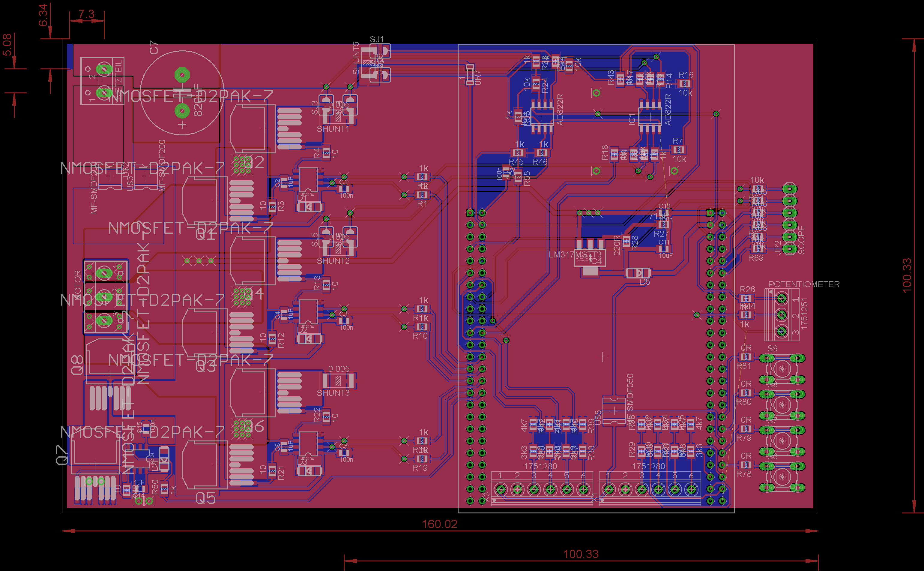Click the large C7 capacitor positive pad
Screen dimensions: 924x571
pyautogui.click(x=182, y=111)
